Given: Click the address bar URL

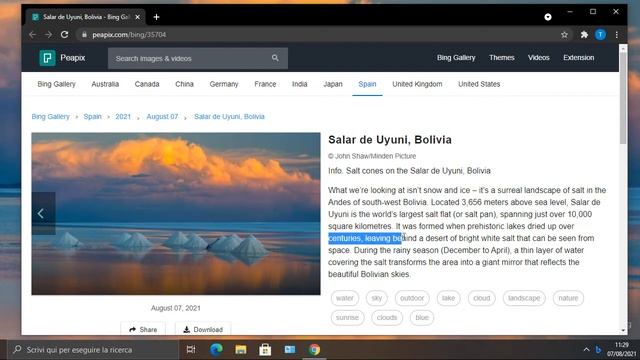Looking at the screenshot, I should (129, 35).
